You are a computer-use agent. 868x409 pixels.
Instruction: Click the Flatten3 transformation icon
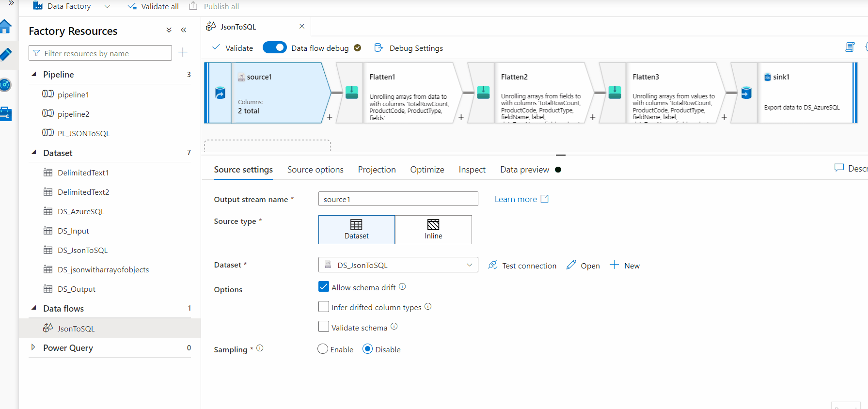click(x=615, y=93)
